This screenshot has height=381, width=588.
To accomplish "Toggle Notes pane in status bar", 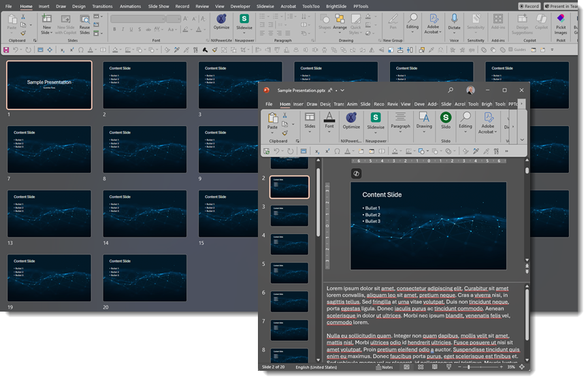I will pyautogui.click(x=385, y=367).
